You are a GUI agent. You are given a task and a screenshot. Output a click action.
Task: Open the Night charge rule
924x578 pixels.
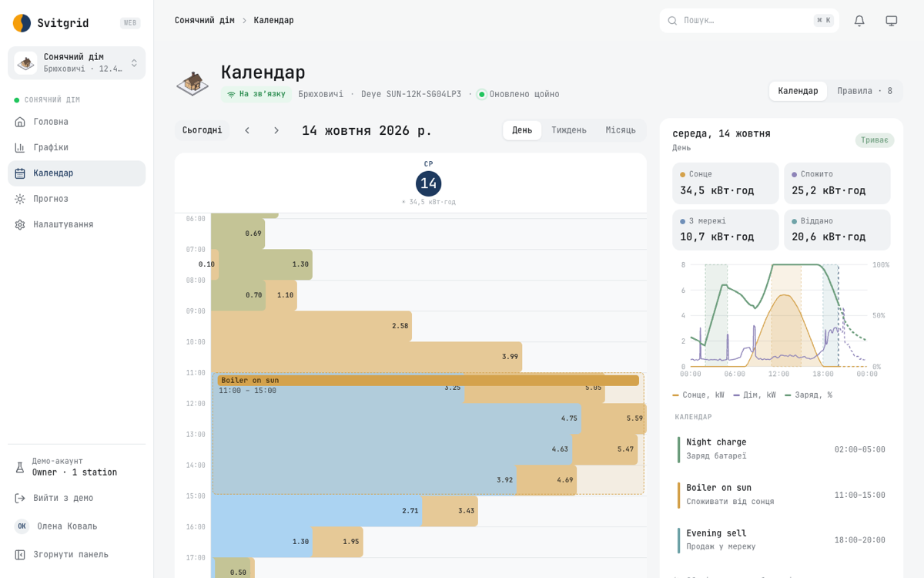point(782,449)
